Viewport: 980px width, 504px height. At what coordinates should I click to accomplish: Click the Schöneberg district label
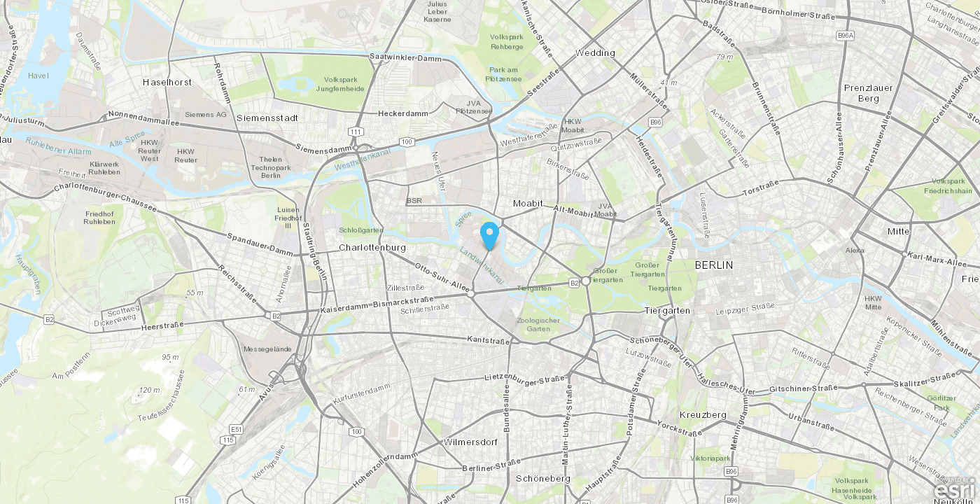(x=543, y=479)
